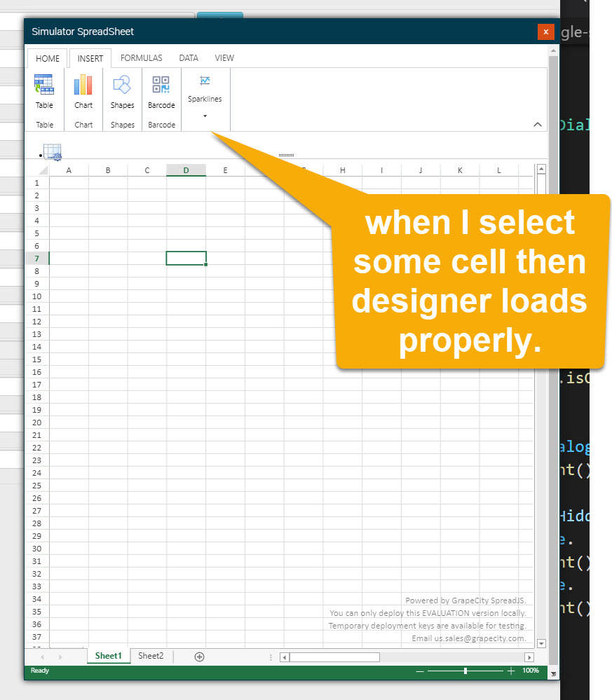Add a new sheet with the plus icon
The height and width of the screenshot is (700, 612).
[x=199, y=657]
